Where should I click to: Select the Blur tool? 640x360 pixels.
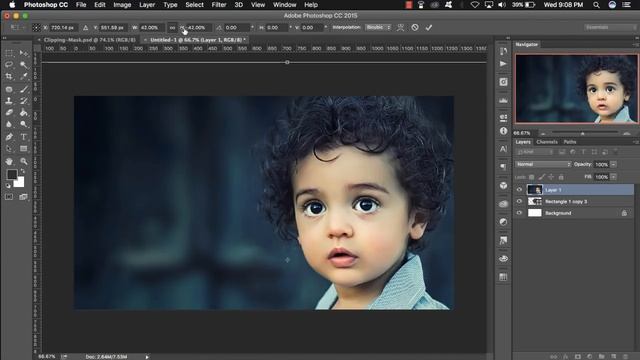pyautogui.click(x=9, y=124)
